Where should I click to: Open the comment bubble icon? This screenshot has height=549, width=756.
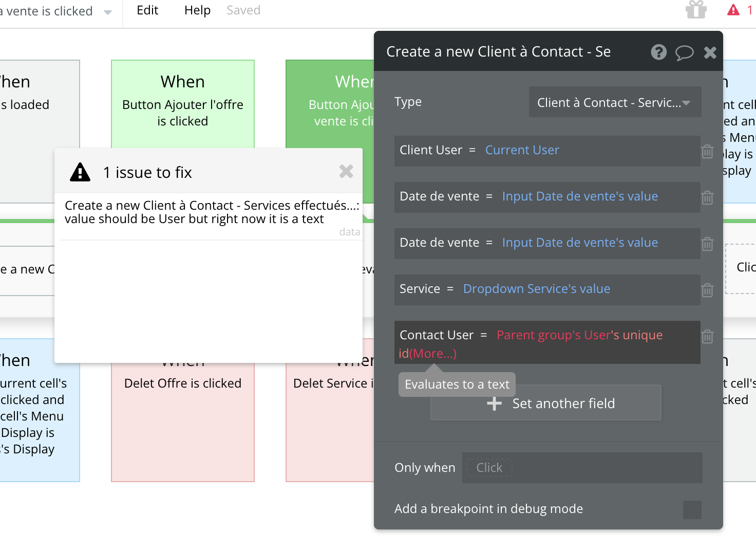pos(684,52)
